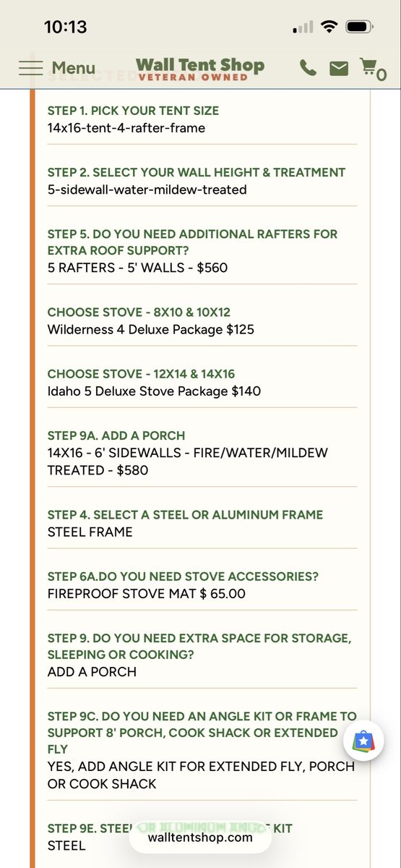Tap Step 5 additional rafters heading

point(192,242)
